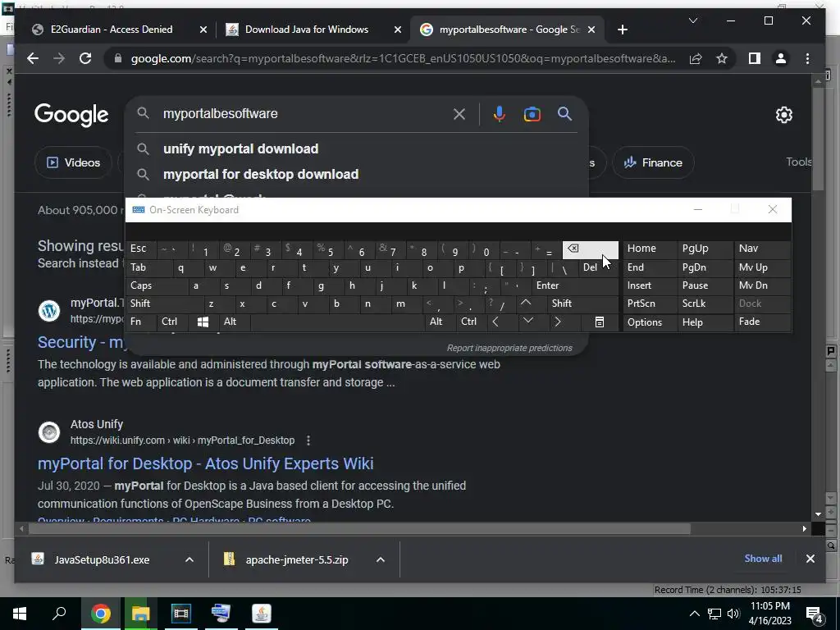Click the horizontal scrollbar thumb
This screenshot has width=840, height=630.
(359, 529)
